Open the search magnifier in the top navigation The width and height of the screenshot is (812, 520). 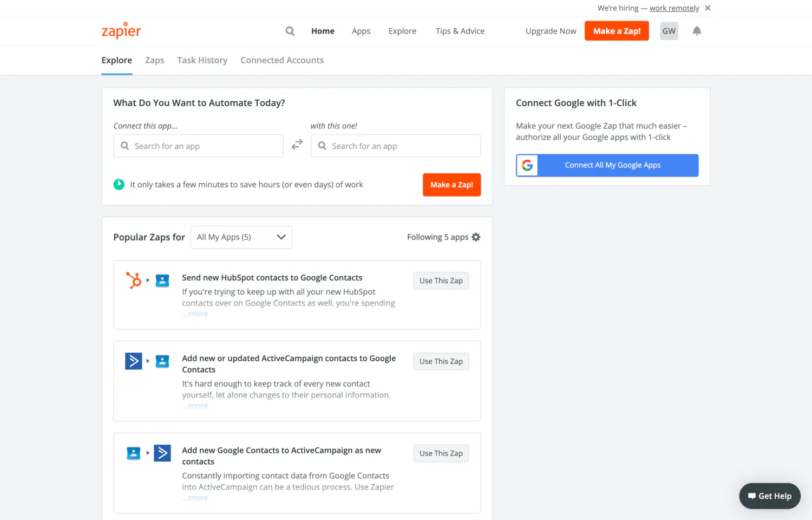[290, 31]
